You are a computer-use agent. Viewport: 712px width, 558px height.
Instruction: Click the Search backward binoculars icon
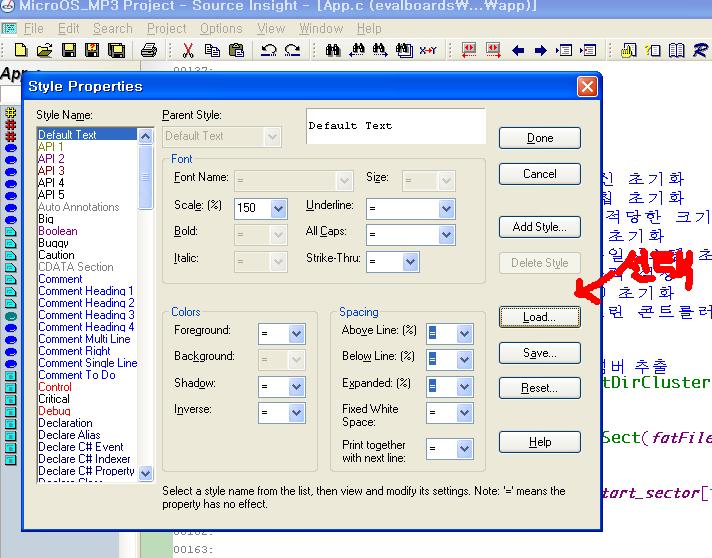point(356,50)
